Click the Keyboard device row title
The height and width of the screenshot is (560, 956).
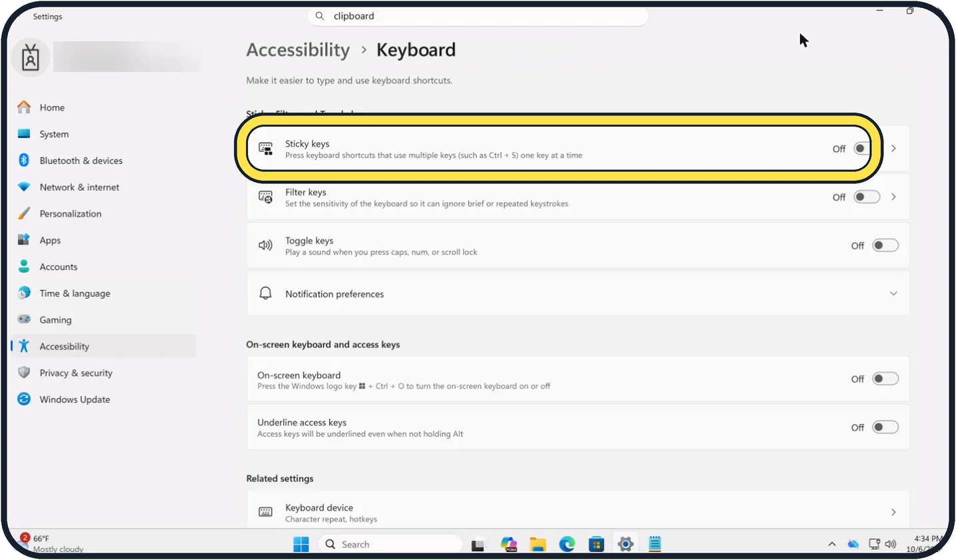(x=319, y=507)
